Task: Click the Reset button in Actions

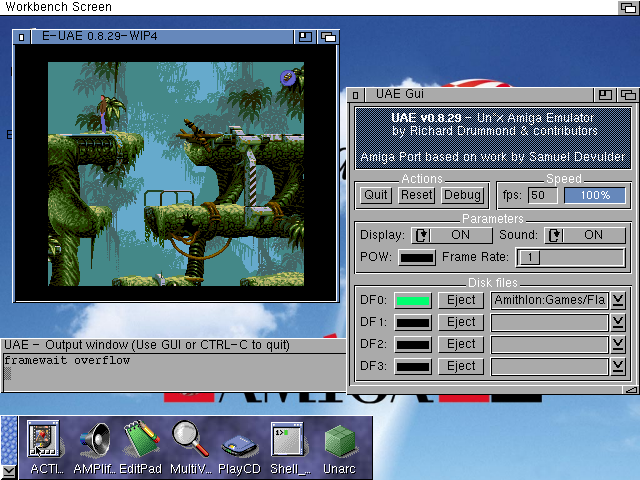Action: [416, 195]
